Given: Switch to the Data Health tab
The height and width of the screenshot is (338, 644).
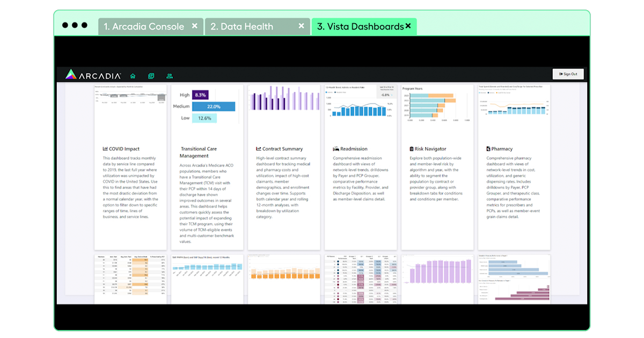Looking at the screenshot, I should pos(241,26).
